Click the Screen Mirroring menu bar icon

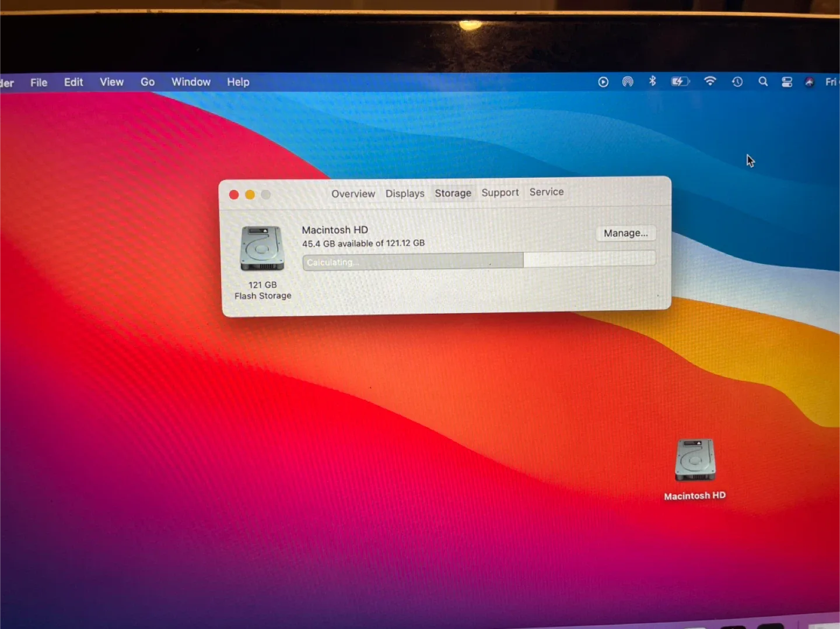(x=628, y=82)
